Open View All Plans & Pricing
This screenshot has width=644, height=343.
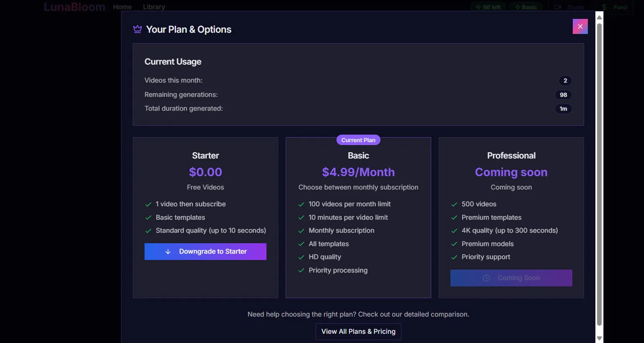pos(358,331)
